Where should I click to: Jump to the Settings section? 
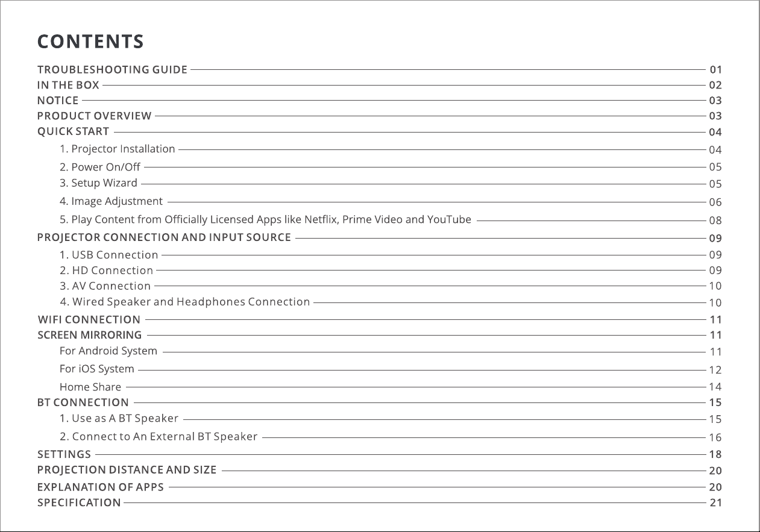64,454
